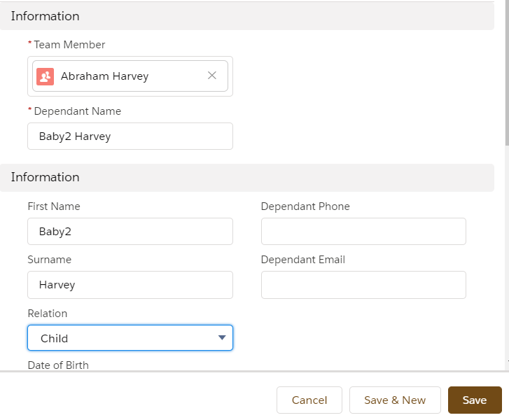
Task: Focus the Dependant Phone field
Action: (363, 231)
